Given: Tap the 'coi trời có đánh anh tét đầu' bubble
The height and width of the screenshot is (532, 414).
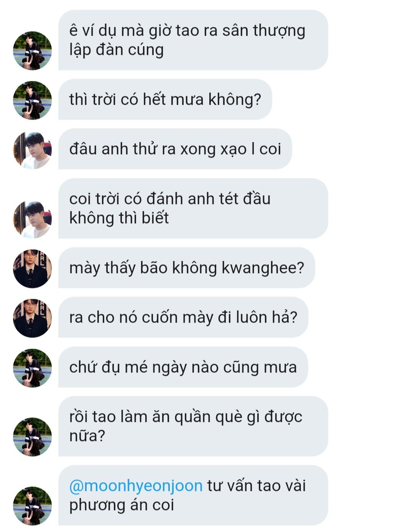Looking at the screenshot, I should (193, 208).
